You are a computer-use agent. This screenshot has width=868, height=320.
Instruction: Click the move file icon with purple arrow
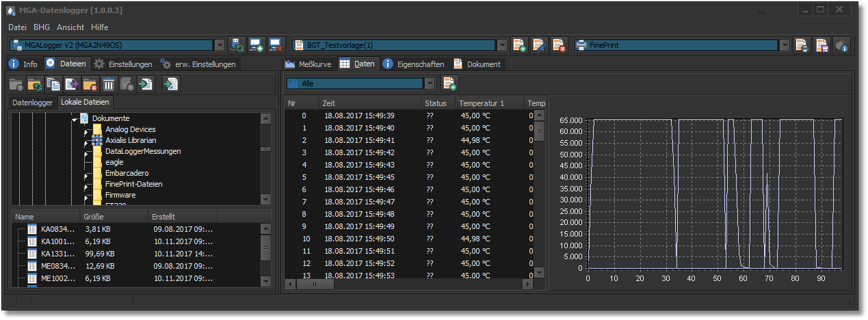pos(72,84)
